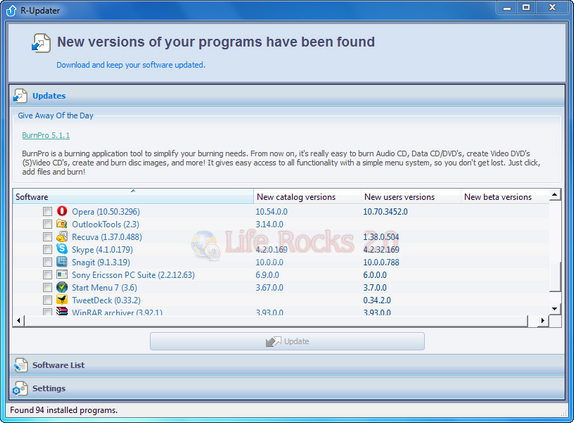The image size is (574, 423).
Task: Select the Start Menu 7 (3.6) entry
Action: point(104,288)
